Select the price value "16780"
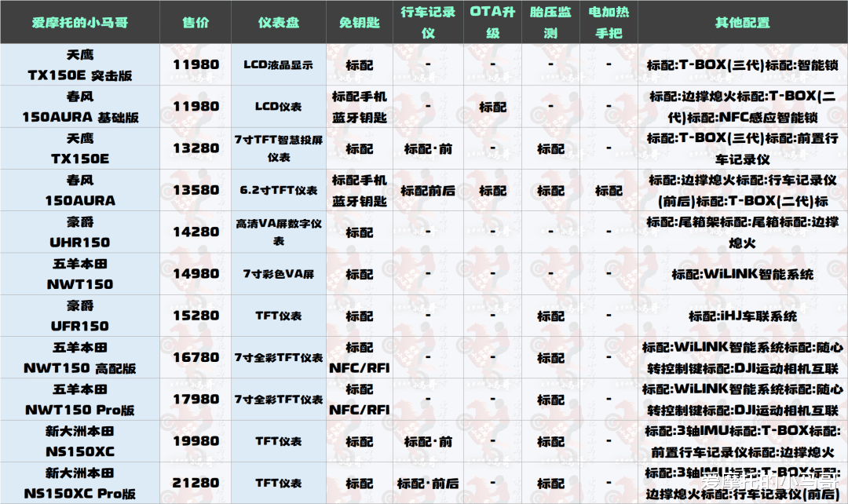The height and width of the screenshot is (504, 848). pyautogui.click(x=196, y=357)
